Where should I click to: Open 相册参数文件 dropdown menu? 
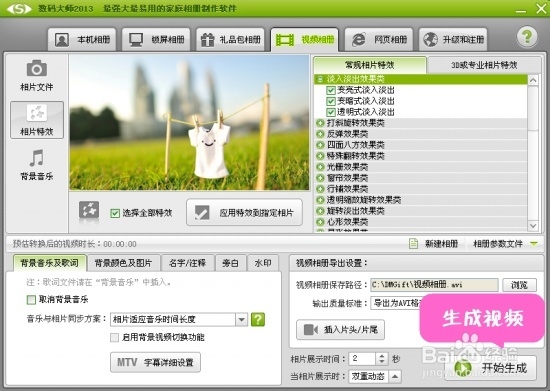pos(505,243)
